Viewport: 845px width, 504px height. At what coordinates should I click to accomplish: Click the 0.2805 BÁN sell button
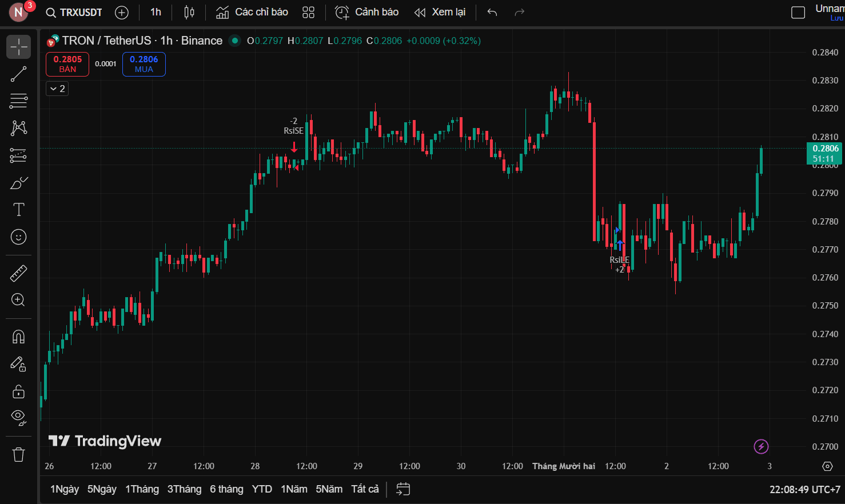[x=67, y=64]
